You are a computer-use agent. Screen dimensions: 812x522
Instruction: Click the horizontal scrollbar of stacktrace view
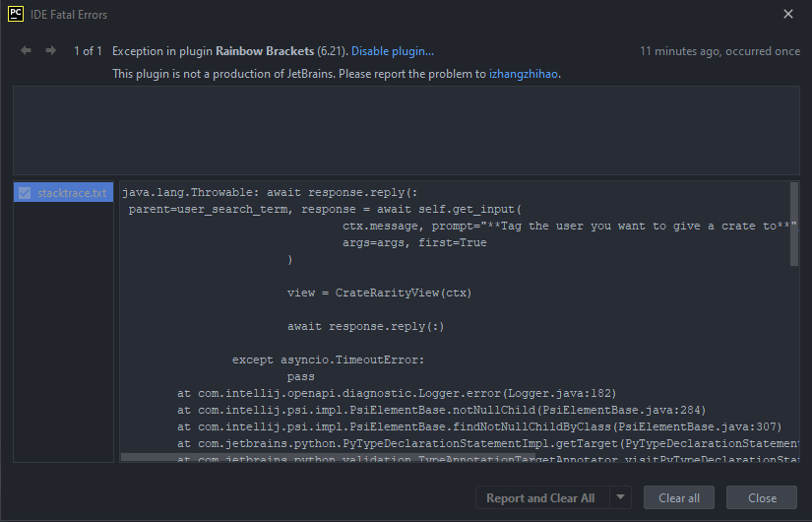pyautogui.click(x=328, y=458)
